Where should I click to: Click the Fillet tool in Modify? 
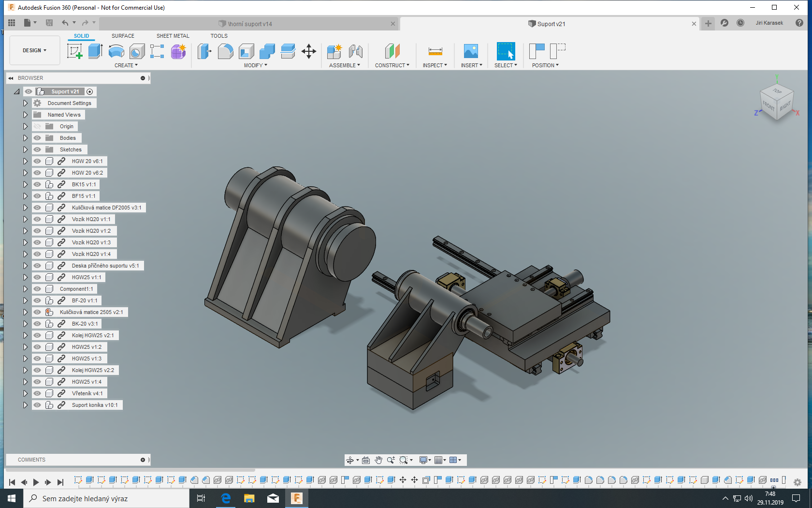(225, 51)
